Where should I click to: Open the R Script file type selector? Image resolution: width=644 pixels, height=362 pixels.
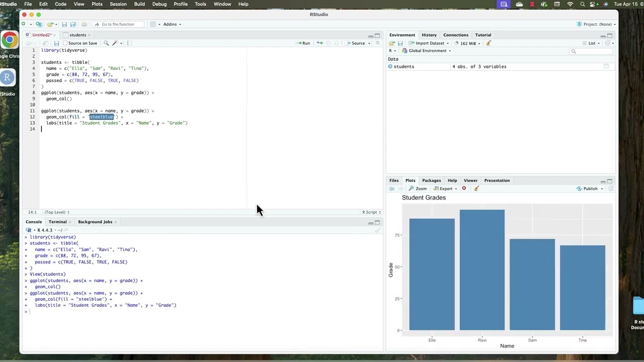pos(372,212)
